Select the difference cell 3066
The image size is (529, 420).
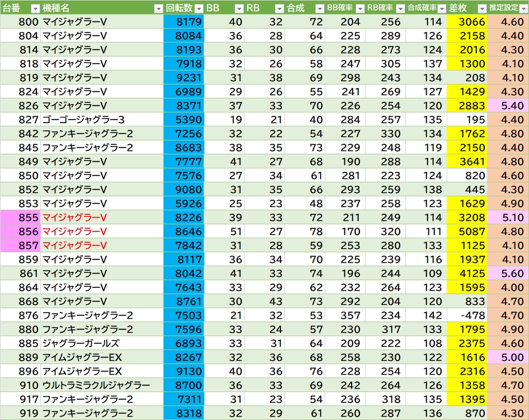click(467, 22)
